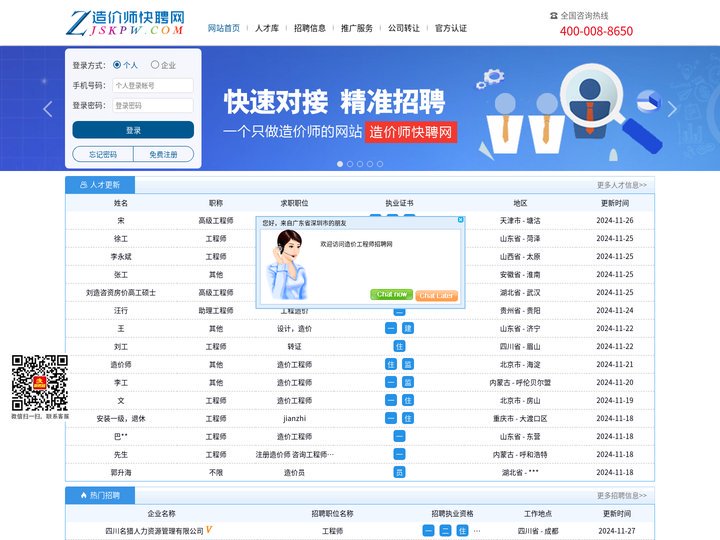Viewport: 720px width, 540px height.
Task: Click the 一 certificate badge in 王 row
Action: (x=391, y=328)
